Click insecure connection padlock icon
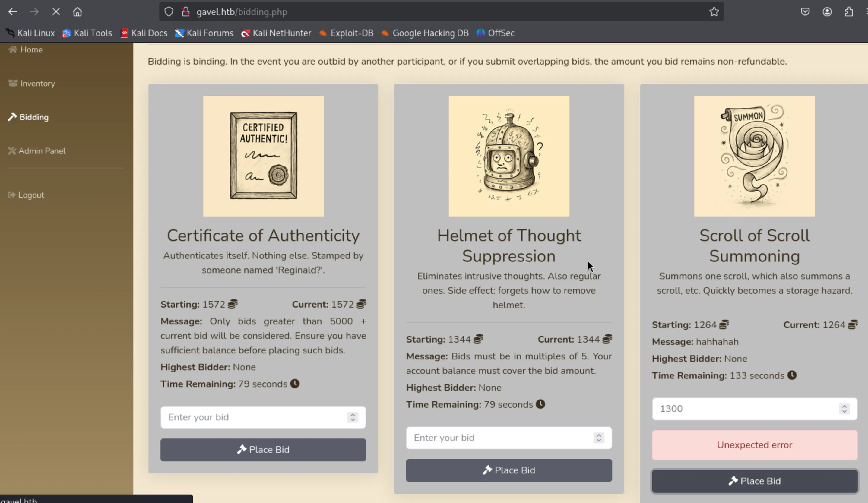Viewport: 868px width, 503px height. pyautogui.click(x=186, y=12)
